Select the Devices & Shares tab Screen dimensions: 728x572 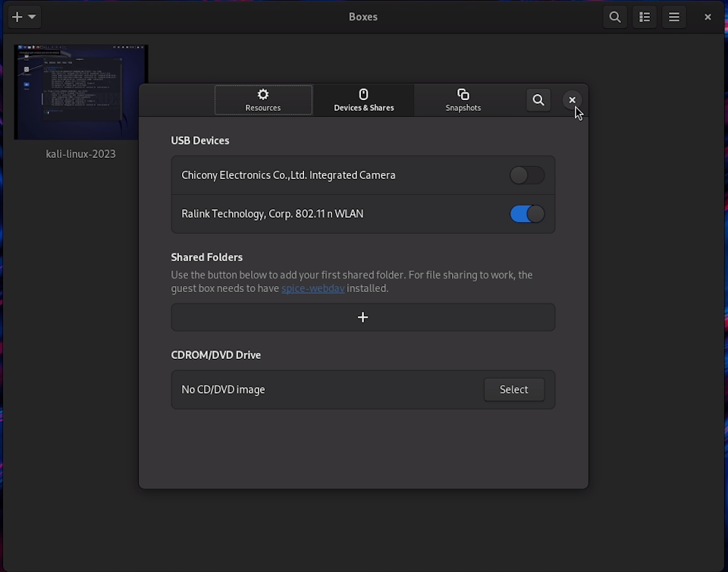tap(364, 100)
